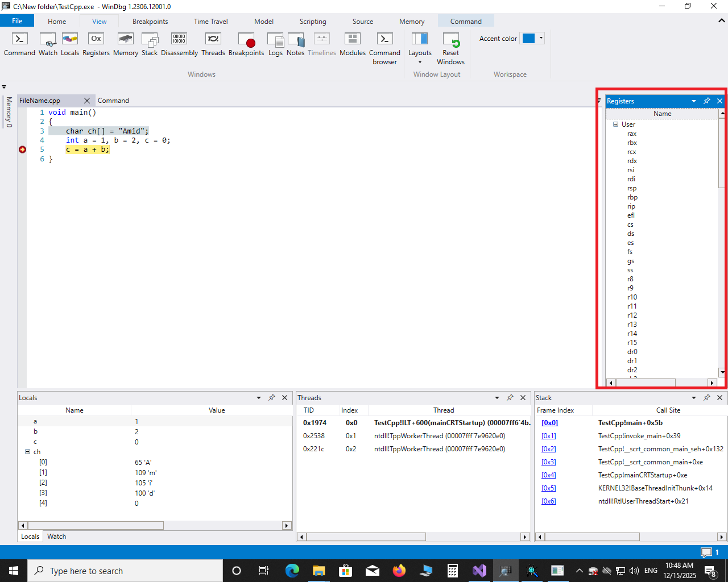This screenshot has height=582, width=728.
Task: Collapse the User registers group
Action: click(615, 124)
